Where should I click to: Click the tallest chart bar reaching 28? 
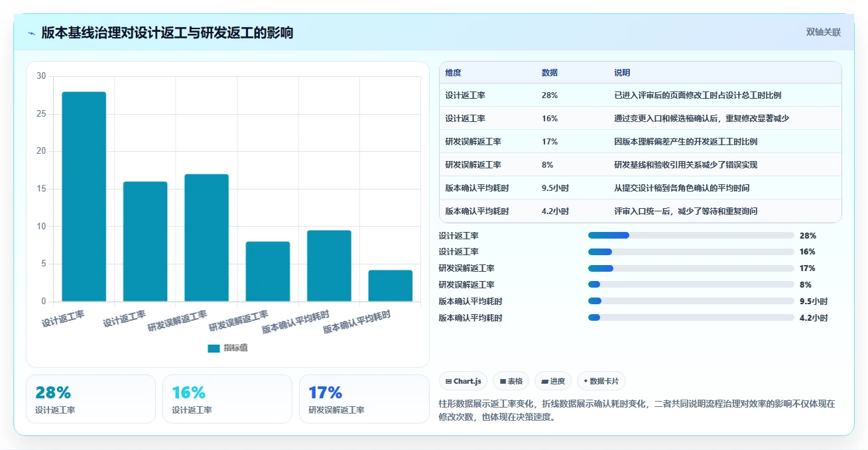[84, 197]
